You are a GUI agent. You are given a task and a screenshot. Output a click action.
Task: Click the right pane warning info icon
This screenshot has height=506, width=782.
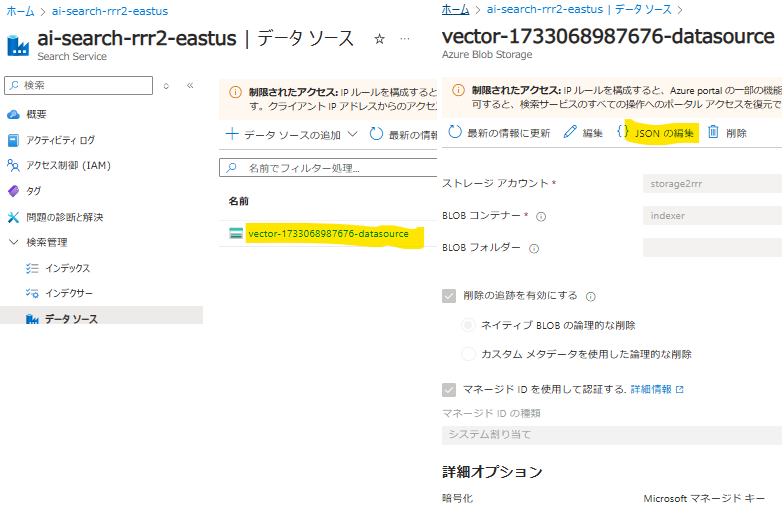point(458,90)
